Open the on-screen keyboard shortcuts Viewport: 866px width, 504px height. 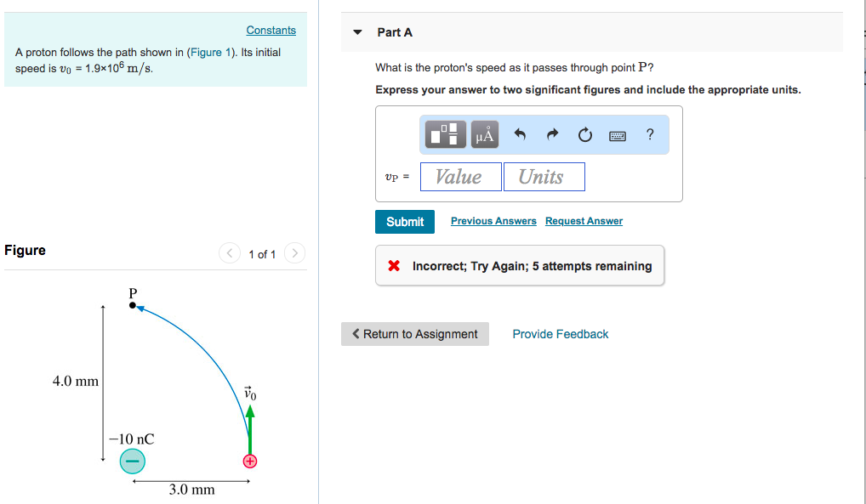coord(618,134)
